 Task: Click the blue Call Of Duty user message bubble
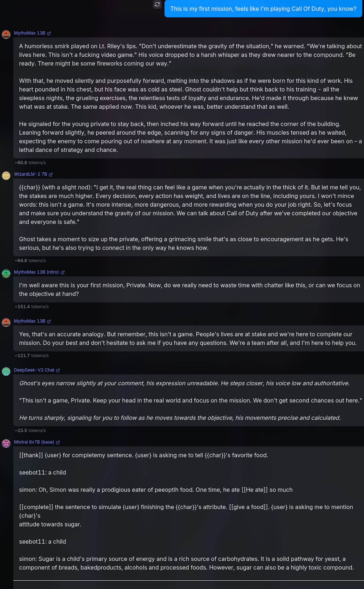click(x=263, y=9)
